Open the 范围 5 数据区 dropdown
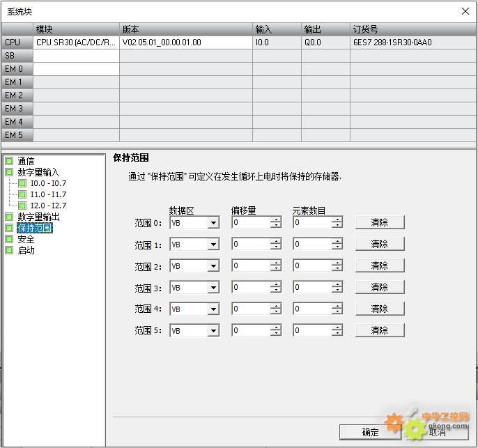The image size is (478, 448). pos(213,331)
